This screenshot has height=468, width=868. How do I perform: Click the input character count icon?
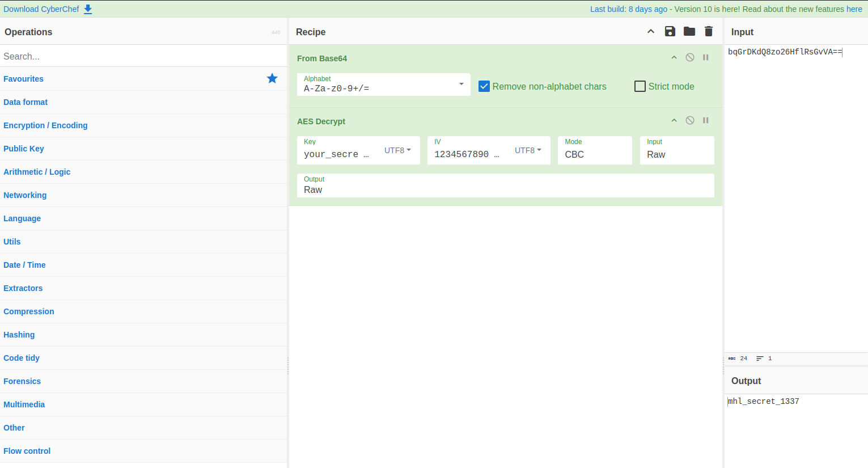pos(732,359)
